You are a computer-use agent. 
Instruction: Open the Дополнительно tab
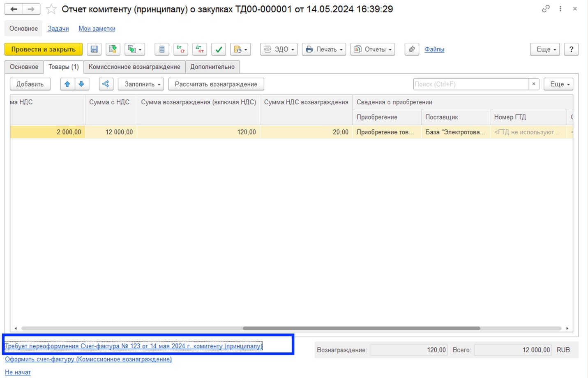click(x=212, y=67)
